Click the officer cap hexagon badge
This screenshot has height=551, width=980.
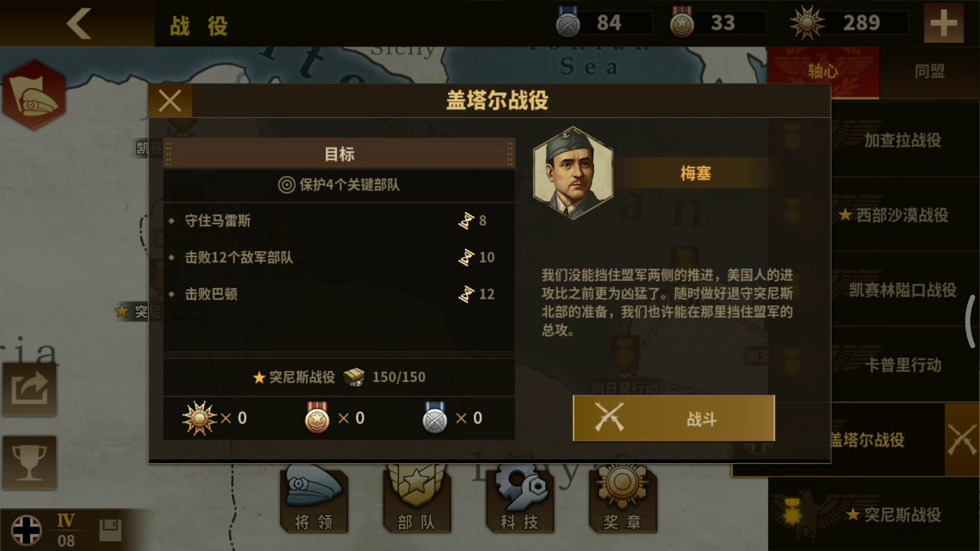33,95
